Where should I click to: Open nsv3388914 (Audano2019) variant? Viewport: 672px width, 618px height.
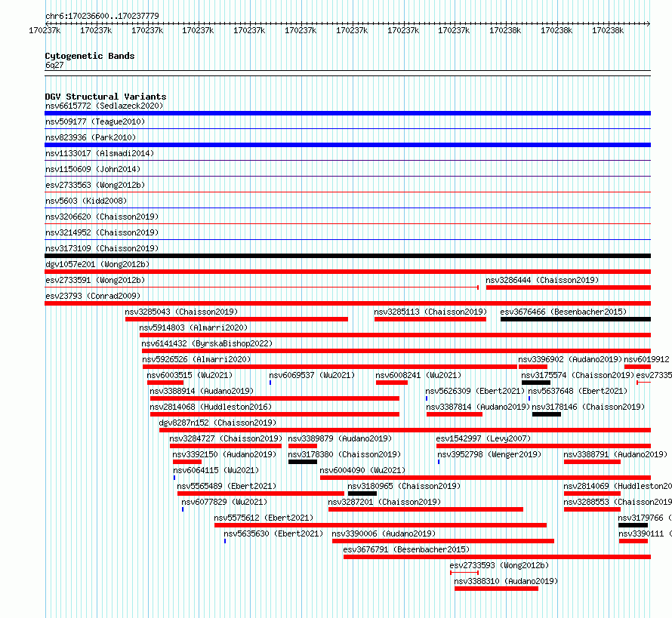coord(202,391)
